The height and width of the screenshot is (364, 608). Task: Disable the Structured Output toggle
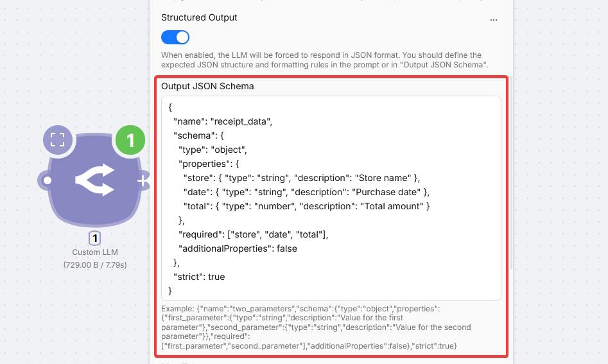[x=175, y=37]
